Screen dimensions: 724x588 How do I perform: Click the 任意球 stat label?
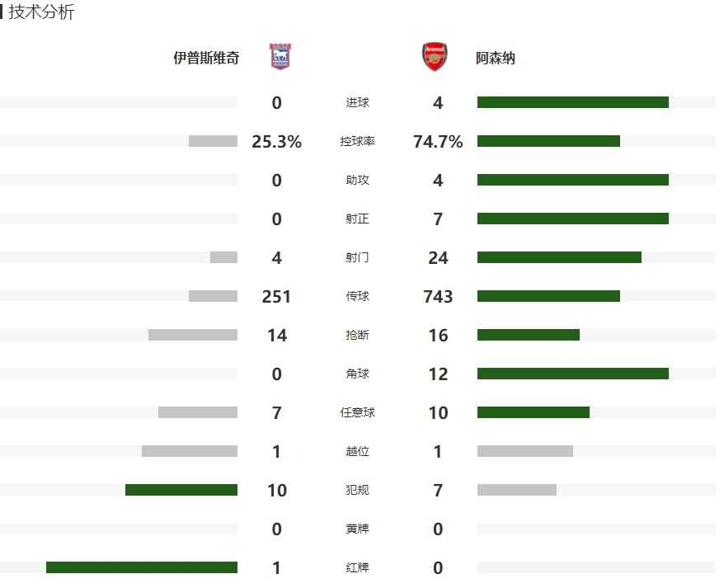point(357,412)
